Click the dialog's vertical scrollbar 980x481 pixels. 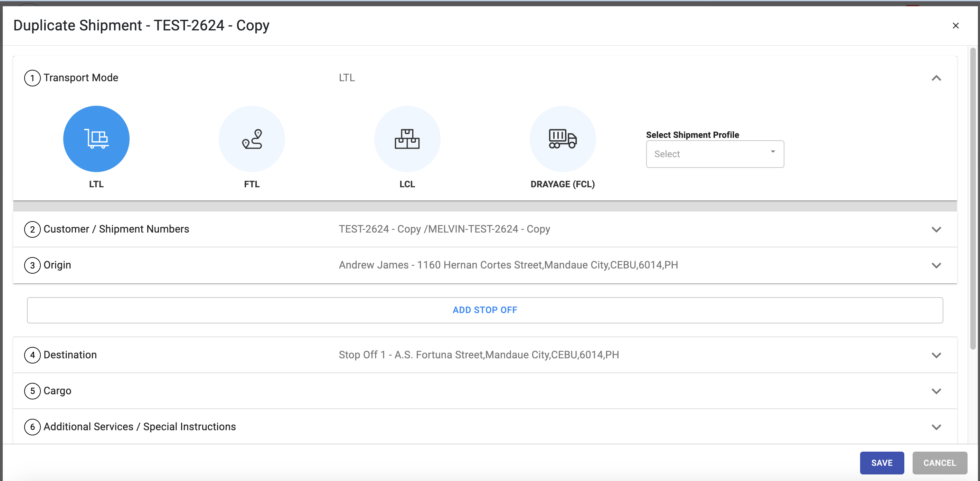pyautogui.click(x=972, y=198)
